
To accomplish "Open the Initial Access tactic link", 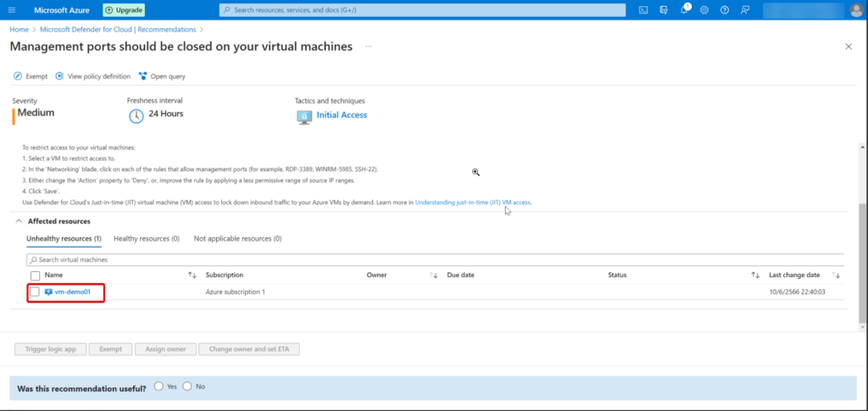I will click(x=342, y=115).
